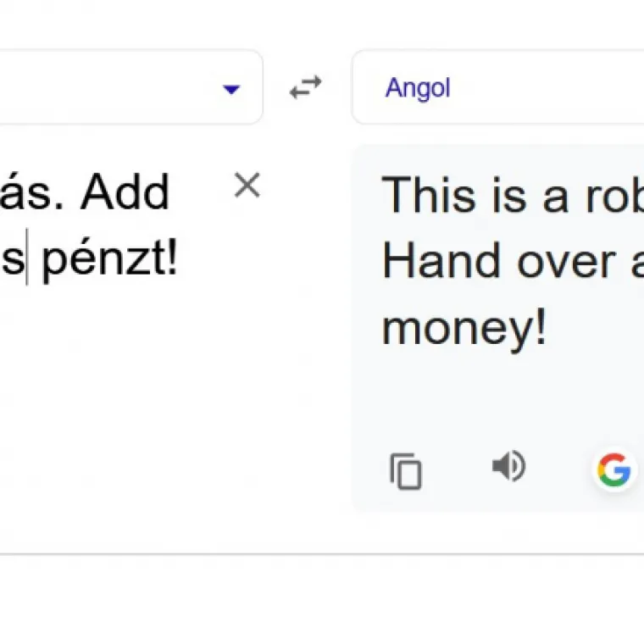Image resolution: width=644 pixels, height=644 pixels.
Task: Open the source language dropdown arrow
Action: point(231,88)
